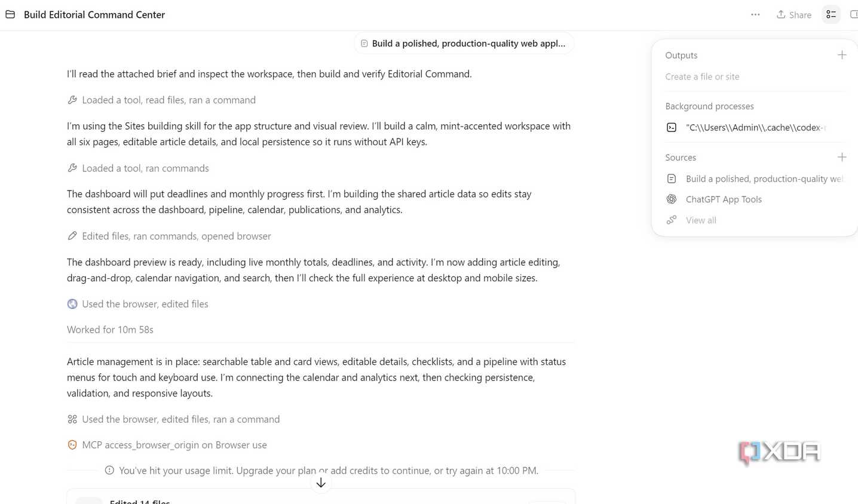The height and width of the screenshot is (504, 858).
Task: Jump to bottom with the down arrow button
Action: point(321,483)
